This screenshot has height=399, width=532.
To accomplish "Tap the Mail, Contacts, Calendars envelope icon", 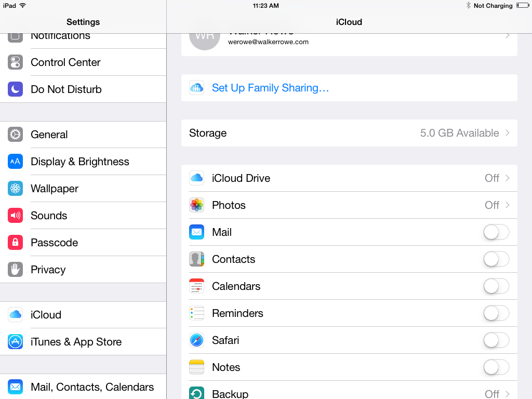I will tap(15, 387).
